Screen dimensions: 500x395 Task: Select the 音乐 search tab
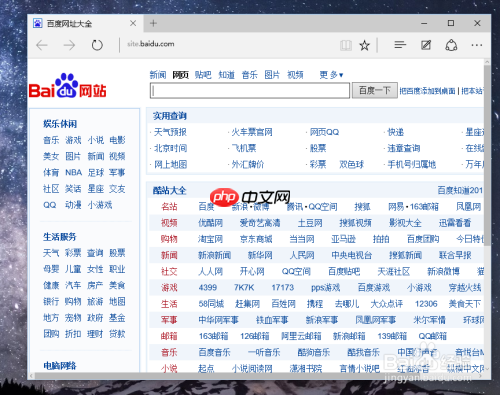[x=250, y=75]
